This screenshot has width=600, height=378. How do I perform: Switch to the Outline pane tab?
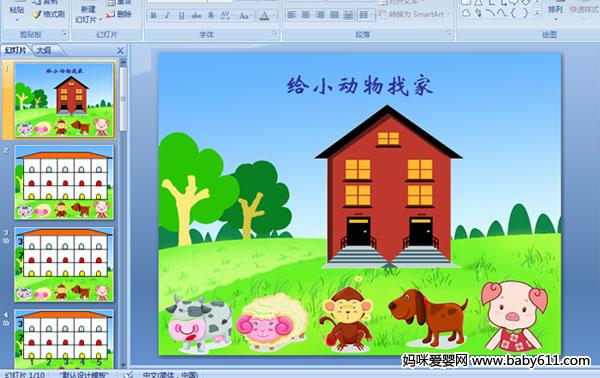[x=44, y=50]
